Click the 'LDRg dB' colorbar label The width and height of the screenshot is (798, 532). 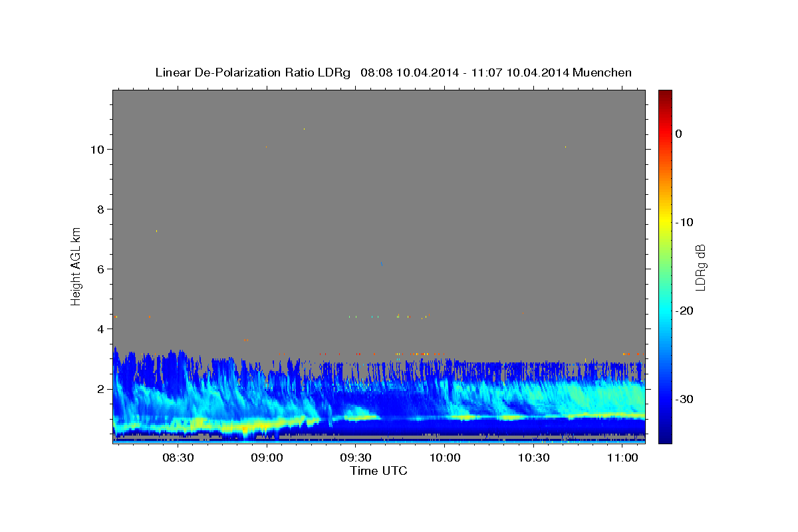(700, 267)
